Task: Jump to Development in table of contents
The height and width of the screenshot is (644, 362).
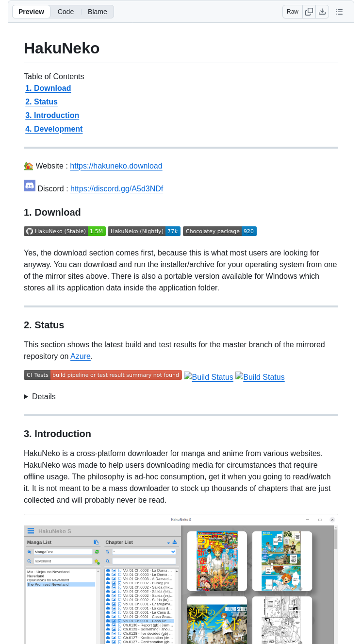Action: click(x=54, y=129)
